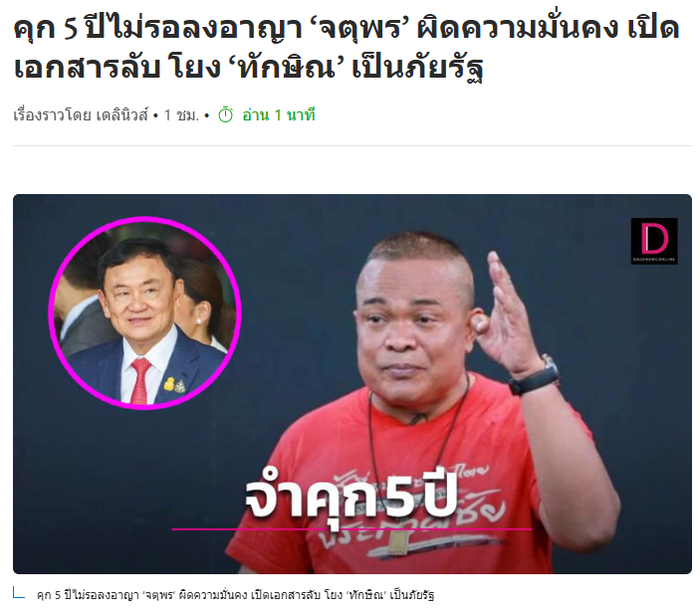Screen dimensions: 700x615
Task: Click the Dailynews 'D' logo on photo
Action: (x=654, y=241)
